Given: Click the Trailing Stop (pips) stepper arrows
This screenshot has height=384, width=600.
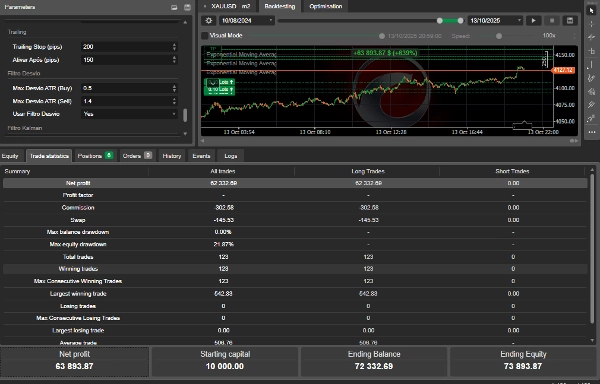Looking at the screenshot, I should (174, 47).
